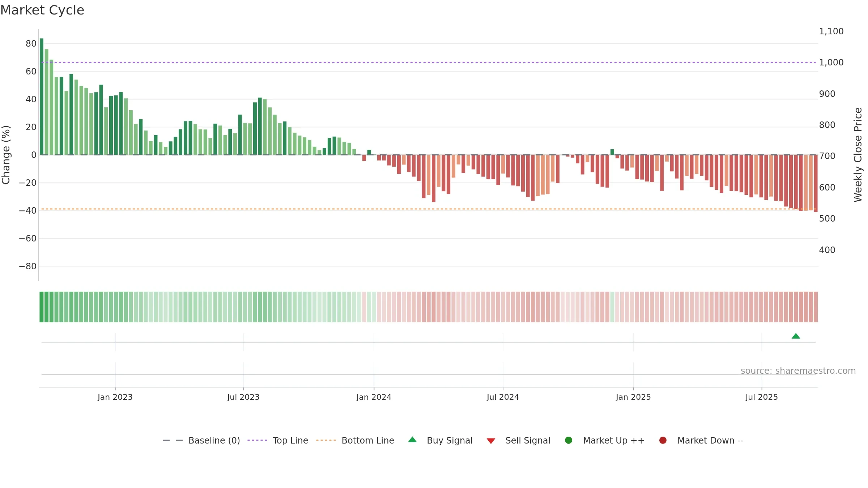Click the Jul 2023 axis label
The width and height of the screenshot is (868, 488).
pos(243,397)
